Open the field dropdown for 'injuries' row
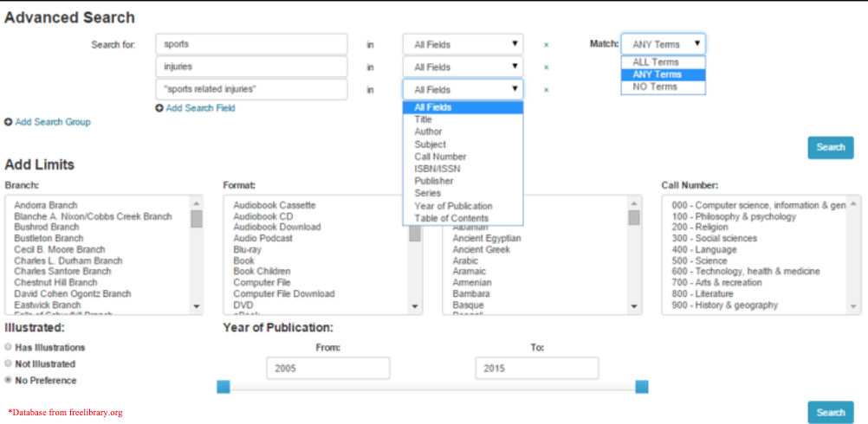The width and height of the screenshot is (868, 424). [x=463, y=67]
